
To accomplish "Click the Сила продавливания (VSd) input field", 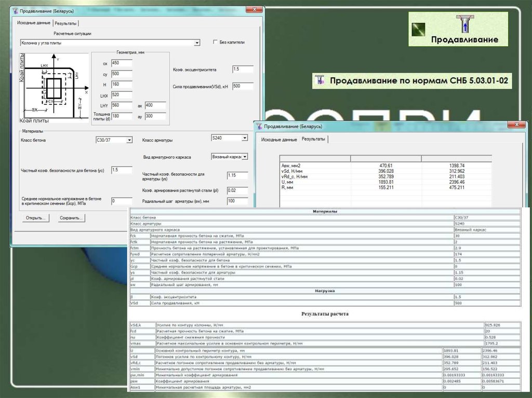I will click(243, 86).
